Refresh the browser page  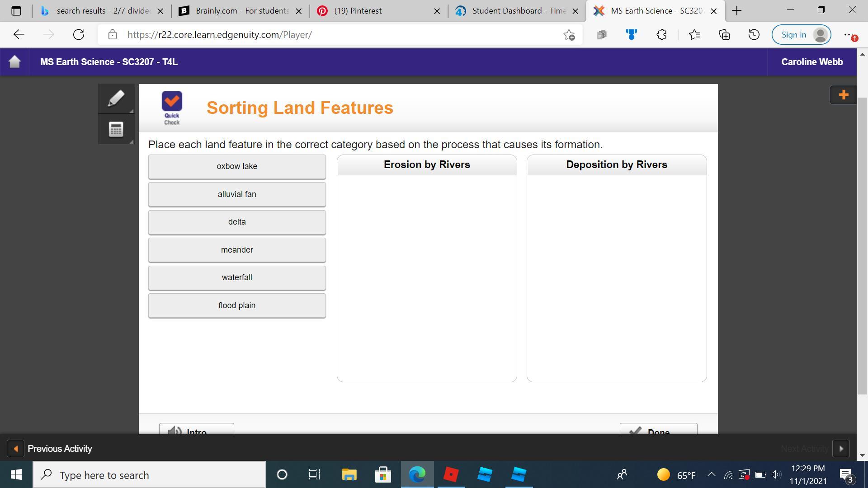point(79,35)
